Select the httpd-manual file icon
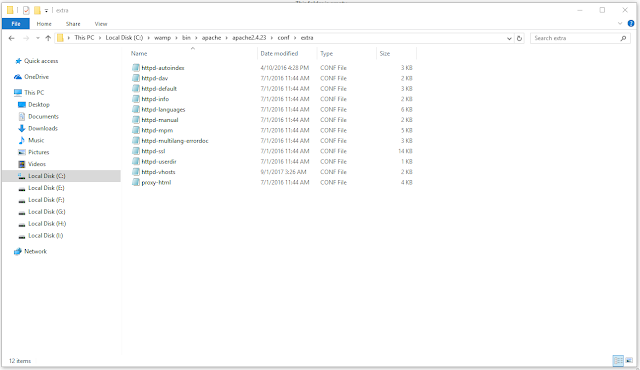This screenshot has height=370, width=640. point(136,120)
